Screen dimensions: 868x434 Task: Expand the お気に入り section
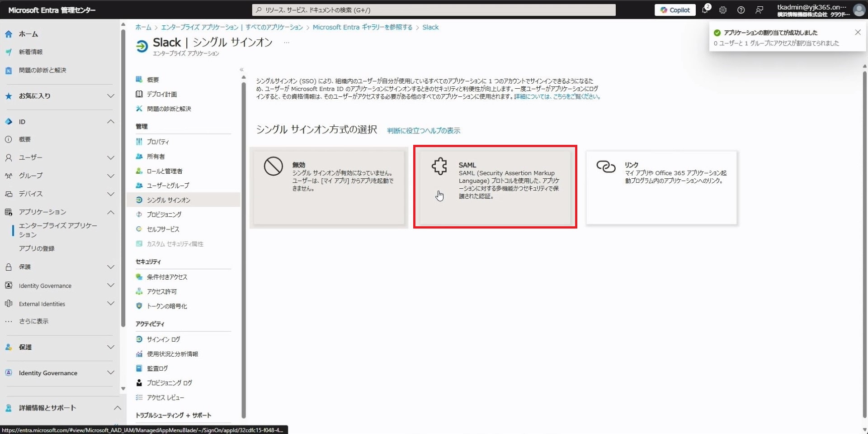pos(110,96)
